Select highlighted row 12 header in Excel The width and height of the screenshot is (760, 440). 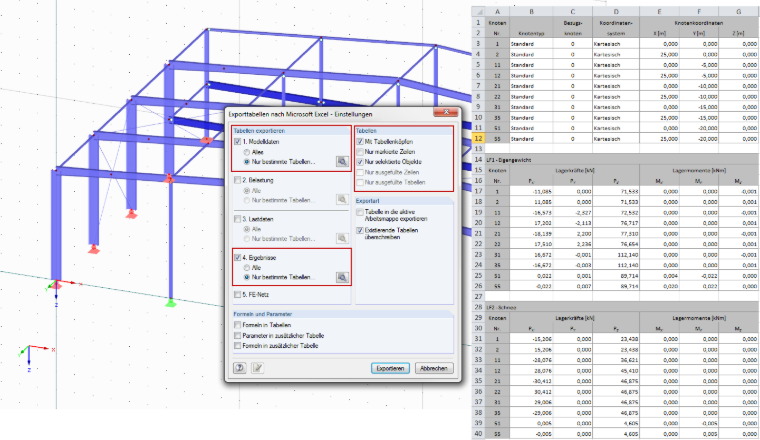click(478, 139)
